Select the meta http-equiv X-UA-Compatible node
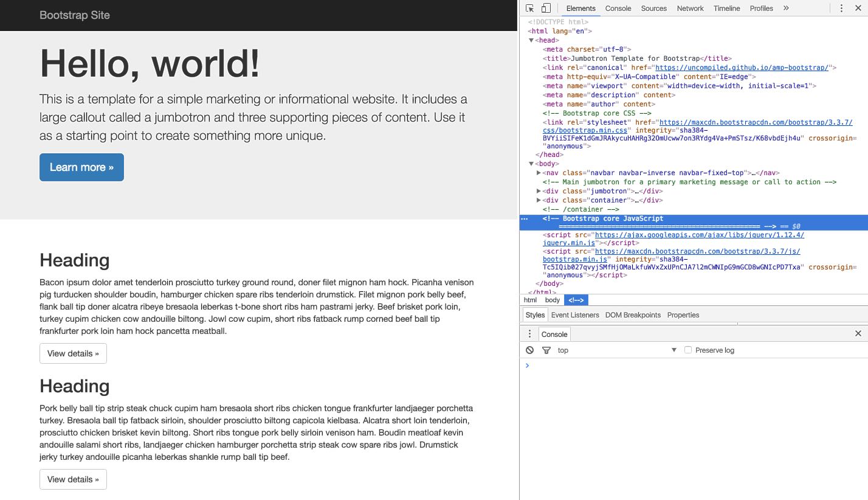868x500 pixels. point(649,77)
